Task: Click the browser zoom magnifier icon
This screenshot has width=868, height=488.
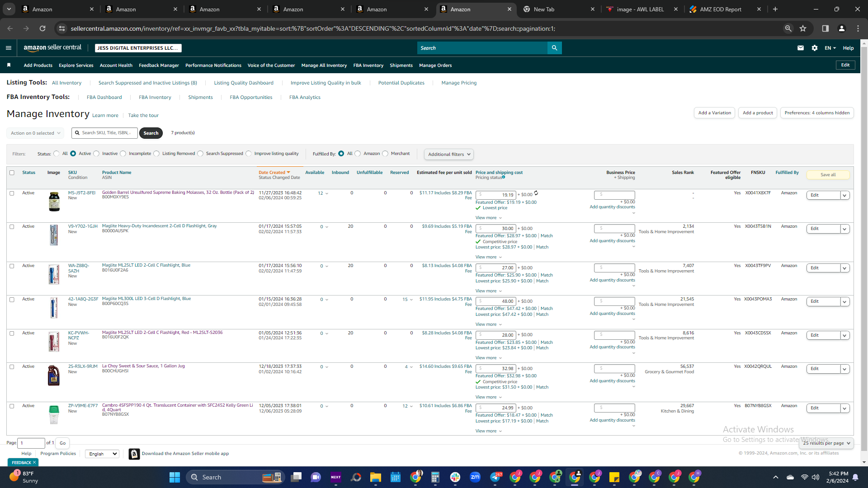Action: coord(788,28)
